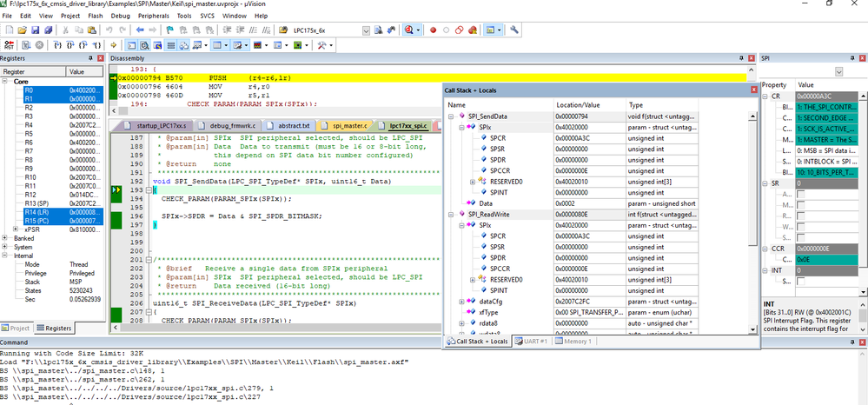Open the LPC175x_6x target dropdown
Screen dimensions: 868x405
[366, 30]
